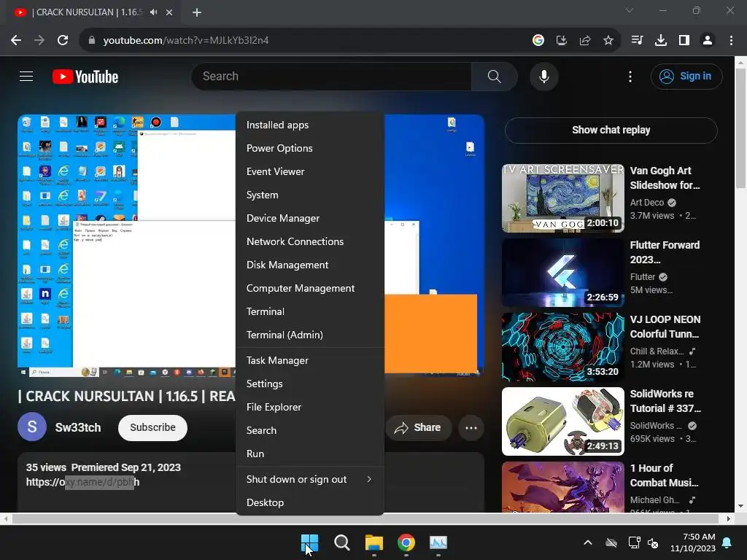The width and height of the screenshot is (747, 560).
Task: Click the Sw33tch channel name
Action: 78,427
